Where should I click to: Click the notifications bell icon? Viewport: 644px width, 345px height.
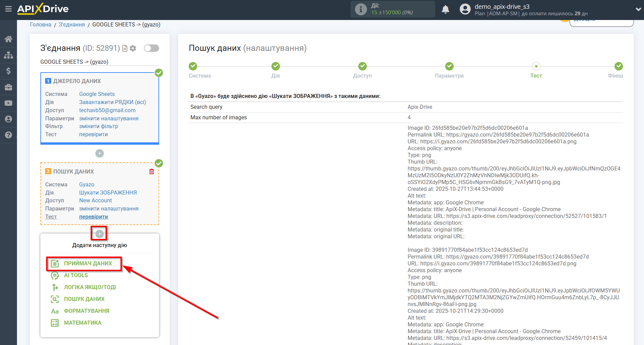click(446, 9)
